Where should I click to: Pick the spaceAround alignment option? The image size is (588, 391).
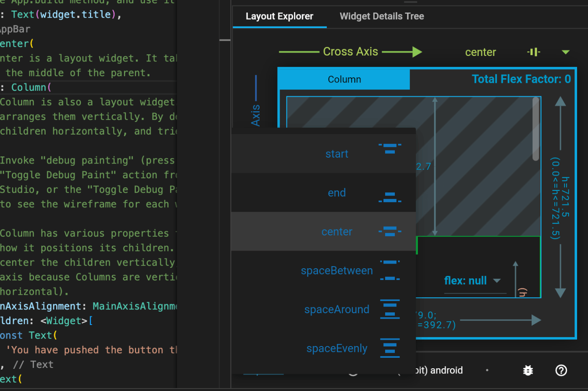(323, 309)
